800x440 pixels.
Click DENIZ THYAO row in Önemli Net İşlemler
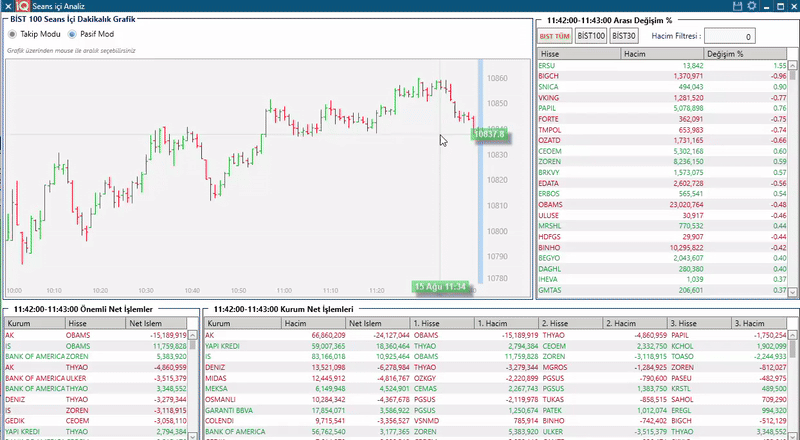coord(96,400)
